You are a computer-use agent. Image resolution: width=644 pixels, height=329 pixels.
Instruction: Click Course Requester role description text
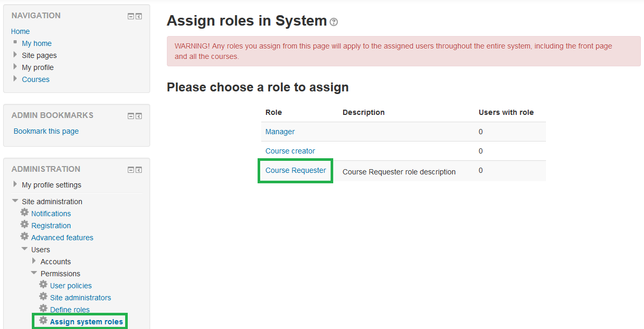[x=399, y=172]
